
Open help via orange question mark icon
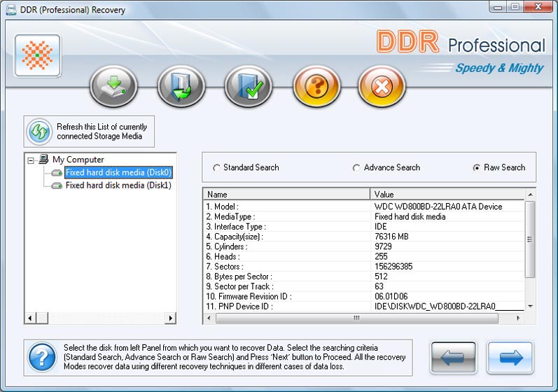coord(316,87)
